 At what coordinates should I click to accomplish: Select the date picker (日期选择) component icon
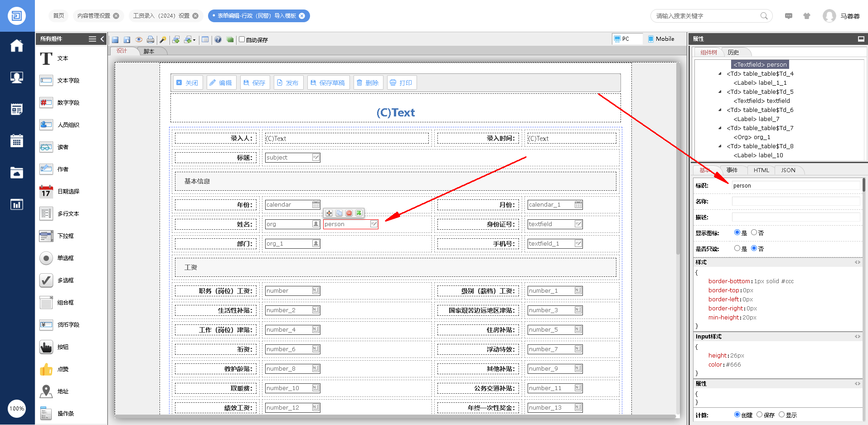tap(46, 192)
